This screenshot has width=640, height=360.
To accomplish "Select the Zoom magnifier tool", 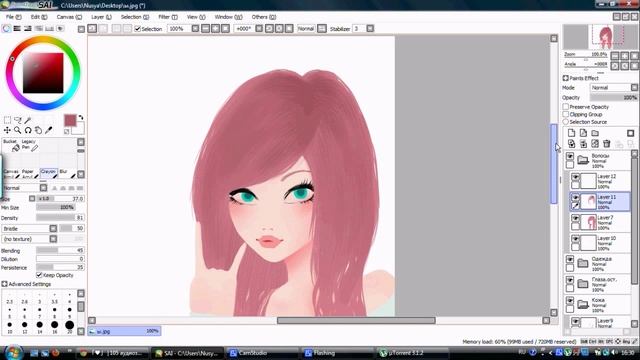I will point(18,130).
